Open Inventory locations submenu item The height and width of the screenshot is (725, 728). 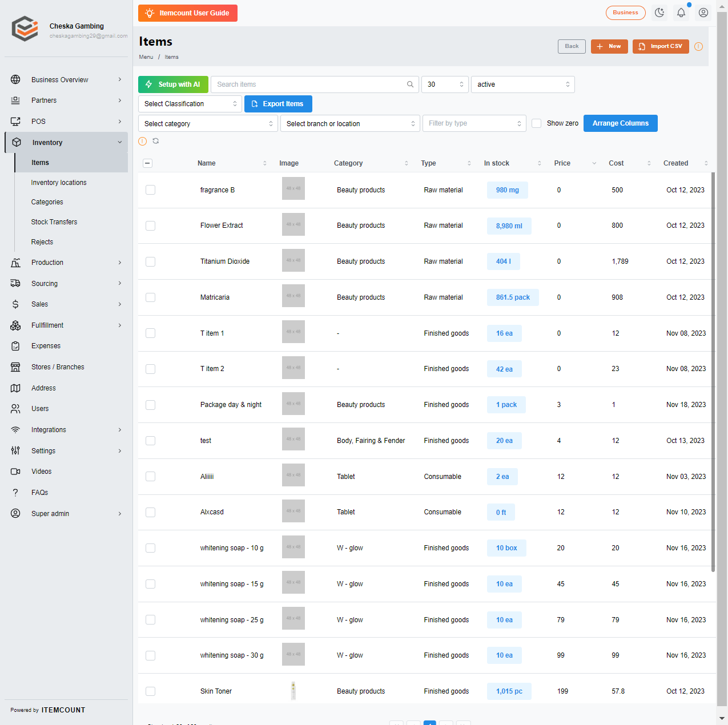59,183
